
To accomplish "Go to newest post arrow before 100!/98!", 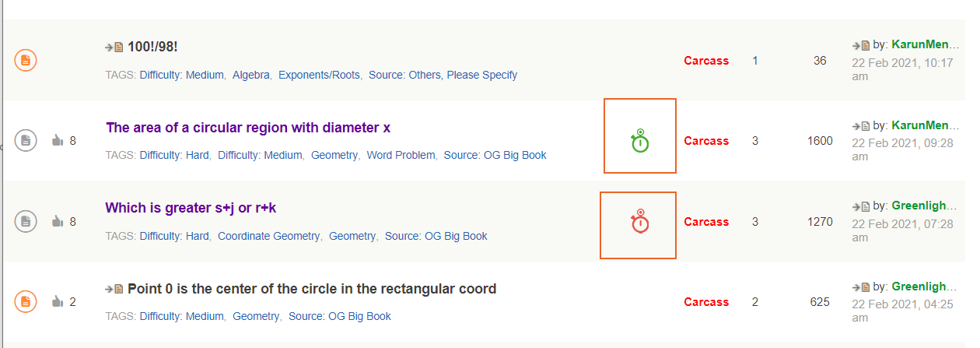I will (114, 47).
